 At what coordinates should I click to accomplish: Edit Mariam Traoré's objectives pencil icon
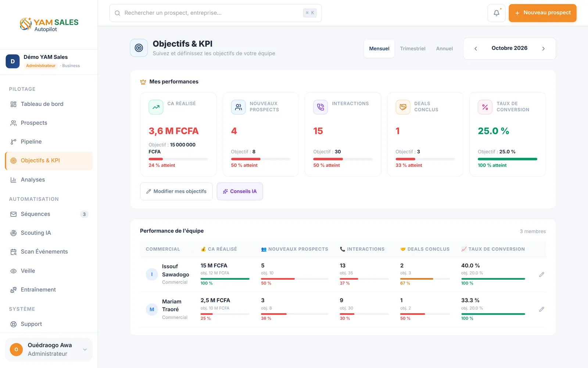click(x=541, y=309)
